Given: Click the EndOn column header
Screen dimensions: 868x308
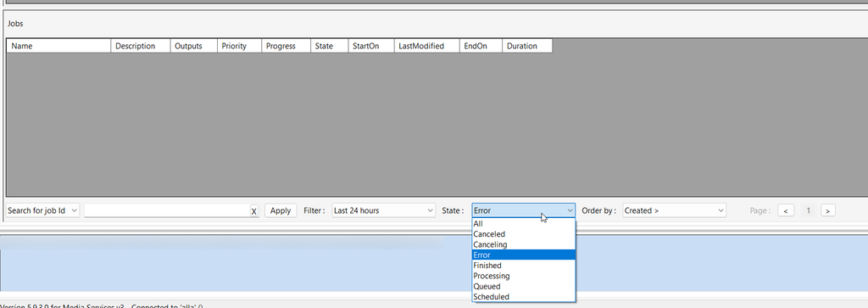Looking at the screenshot, I should click(x=481, y=46).
